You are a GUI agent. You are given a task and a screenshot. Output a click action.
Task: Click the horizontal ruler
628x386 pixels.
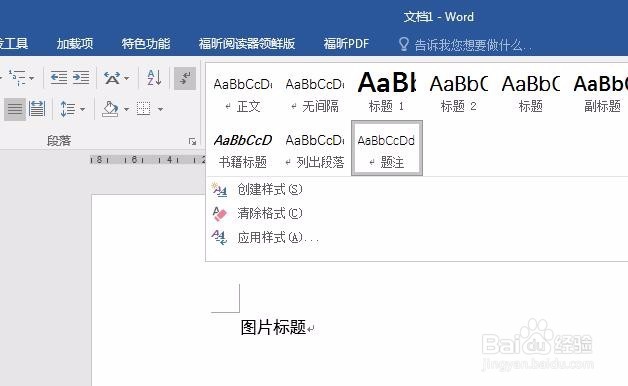pyautogui.click(x=148, y=160)
